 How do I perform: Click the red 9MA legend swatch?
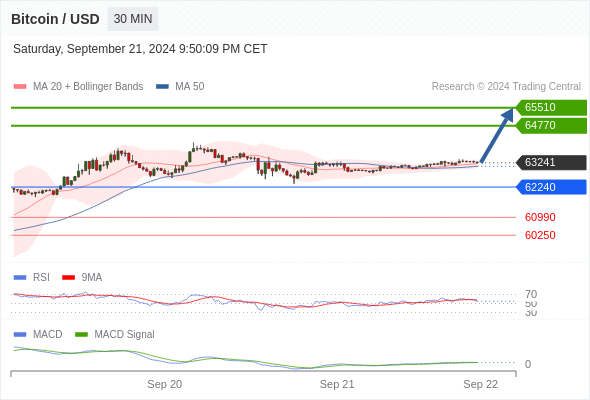click(68, 278)
